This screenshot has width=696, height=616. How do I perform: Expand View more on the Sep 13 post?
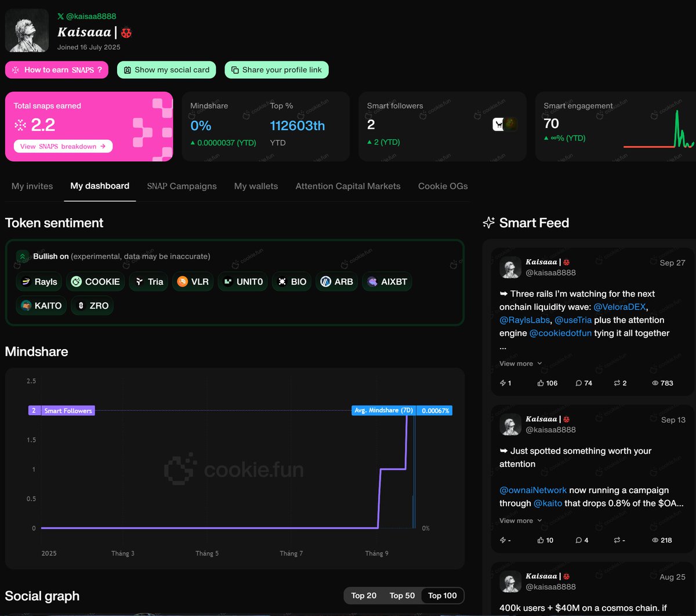tap(520, 521)
